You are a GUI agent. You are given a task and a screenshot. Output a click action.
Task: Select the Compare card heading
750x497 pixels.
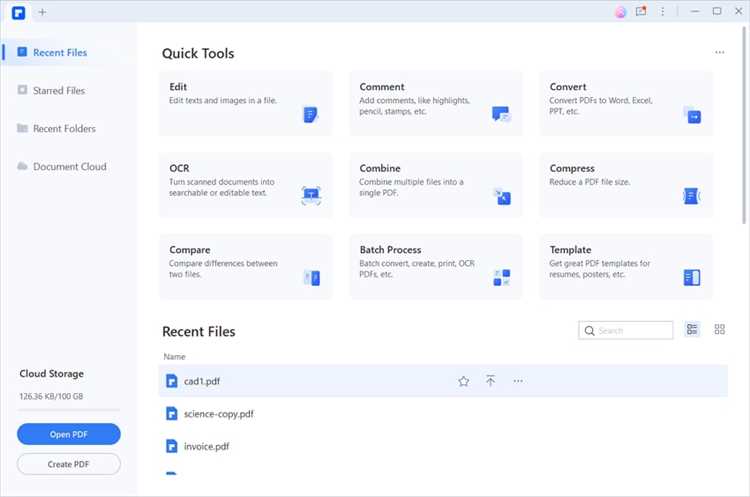click(190, 250)
